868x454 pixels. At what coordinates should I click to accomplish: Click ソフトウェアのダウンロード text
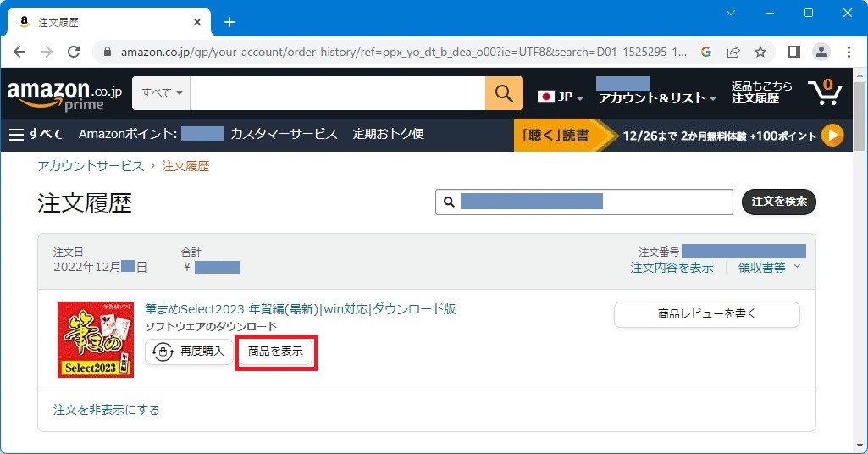(x=210, y=327)
